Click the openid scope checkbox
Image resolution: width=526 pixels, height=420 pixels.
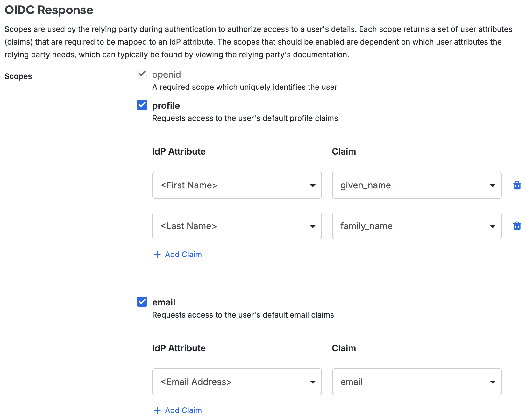[x=142, y=74]
